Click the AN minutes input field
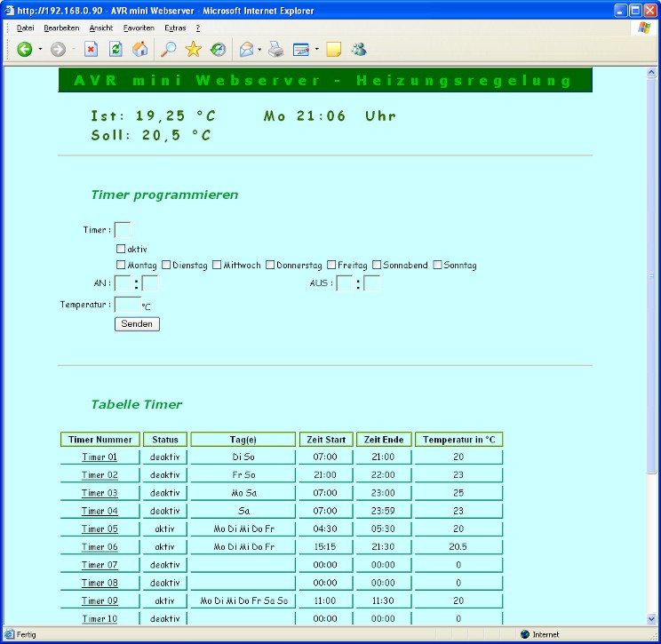This screenshot has width=661, height=644. [150, 283]
